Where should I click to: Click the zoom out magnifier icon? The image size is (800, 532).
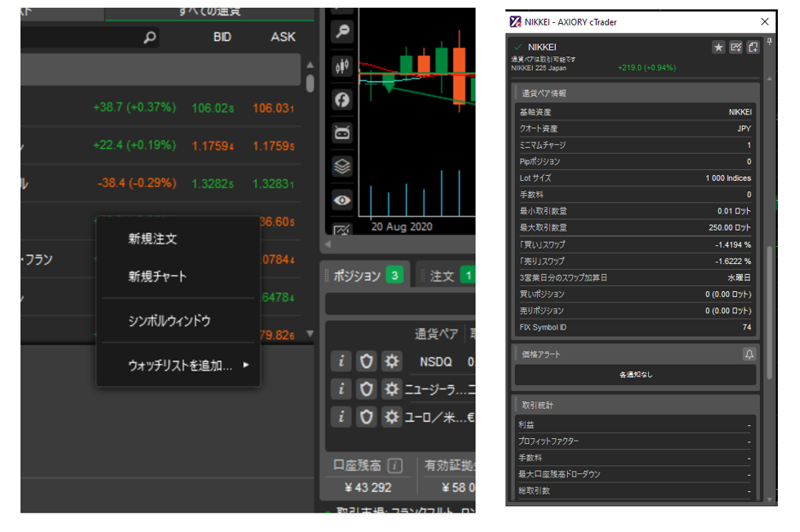(342, 32)
